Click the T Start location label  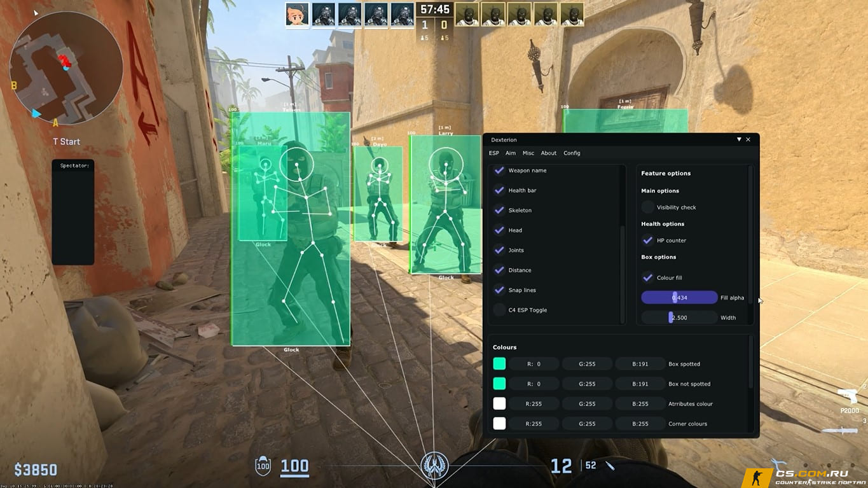pos(66,141)
